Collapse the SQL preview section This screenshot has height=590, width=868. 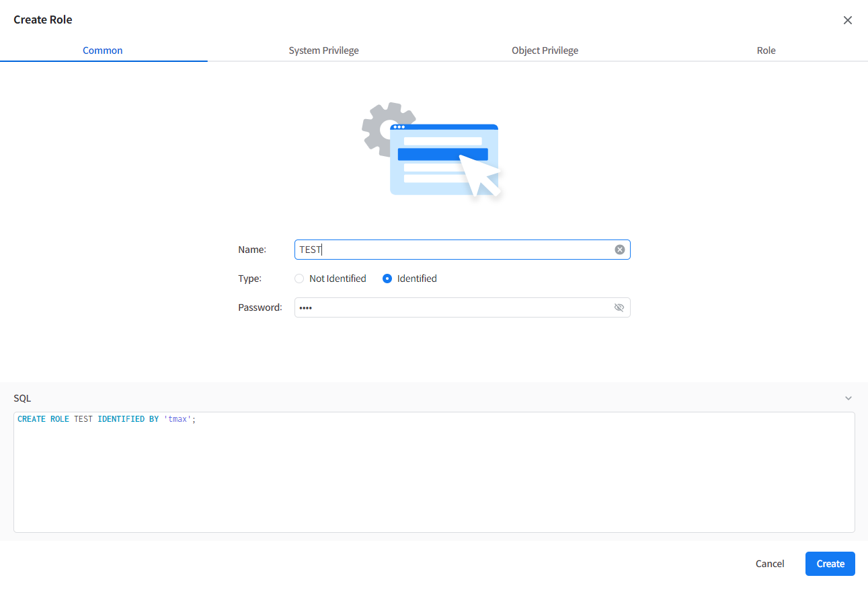click(848, 398)
